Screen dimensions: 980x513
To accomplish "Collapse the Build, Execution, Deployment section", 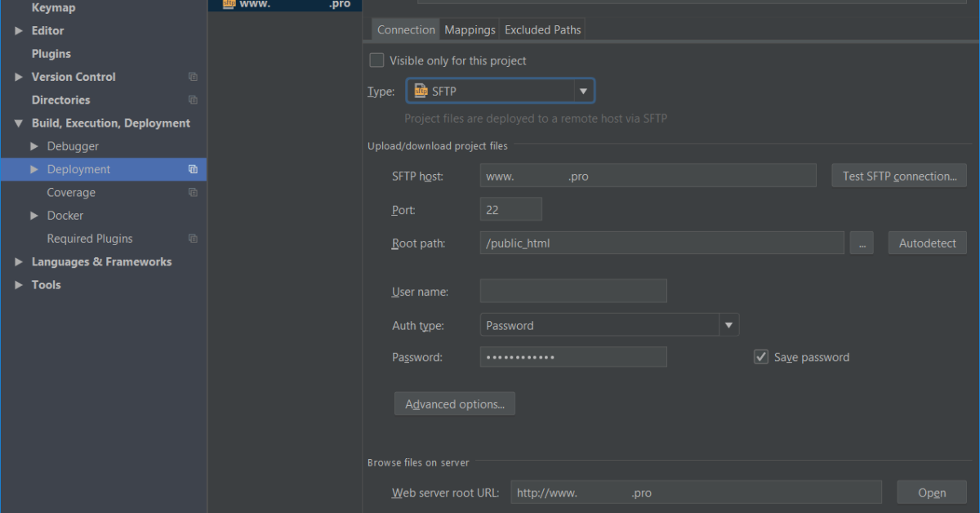I will 18,123.
